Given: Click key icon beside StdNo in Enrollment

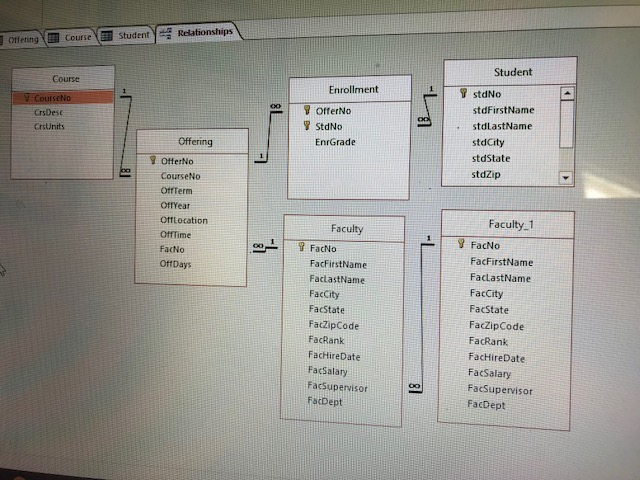Looking at the screenshot, I should (307, 125).
